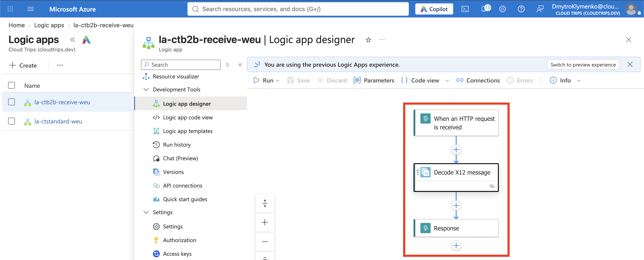Collapse the Settings section group

(146, 212)
